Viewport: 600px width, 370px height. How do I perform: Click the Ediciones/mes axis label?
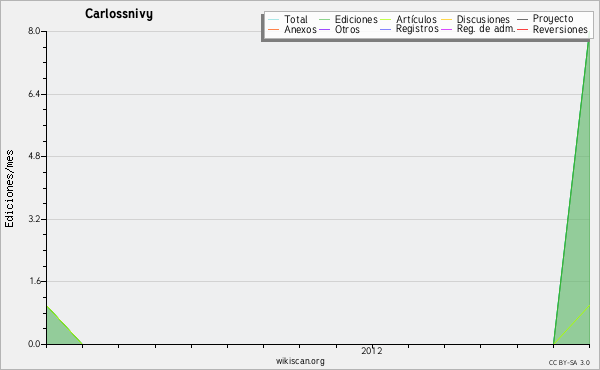tap(9, 189)
